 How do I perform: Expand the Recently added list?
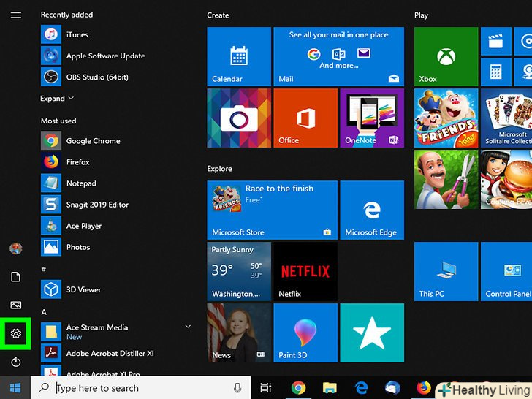pyautogui.click(x=57, y=99)
